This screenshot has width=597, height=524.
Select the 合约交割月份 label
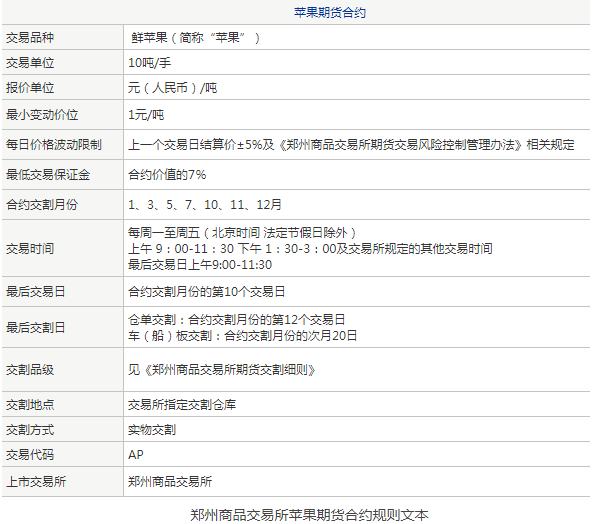pos(42,204)
